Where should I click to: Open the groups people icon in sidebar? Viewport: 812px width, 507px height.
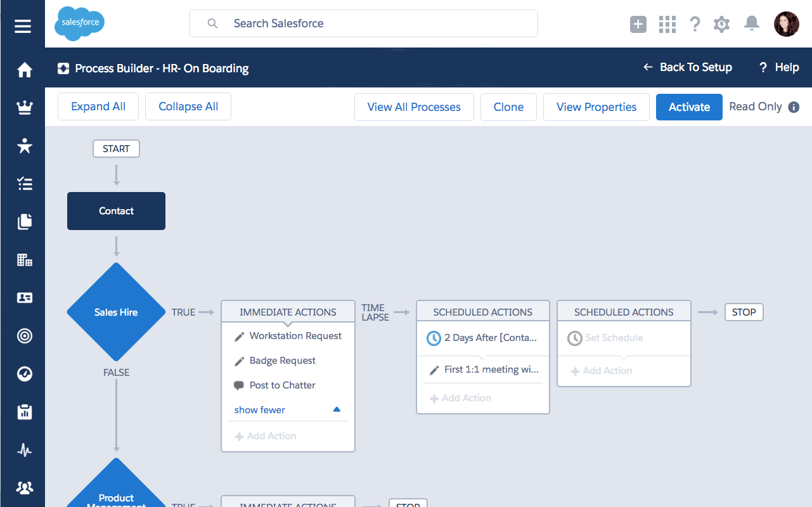pyautogui.click(x=24, y=488)
